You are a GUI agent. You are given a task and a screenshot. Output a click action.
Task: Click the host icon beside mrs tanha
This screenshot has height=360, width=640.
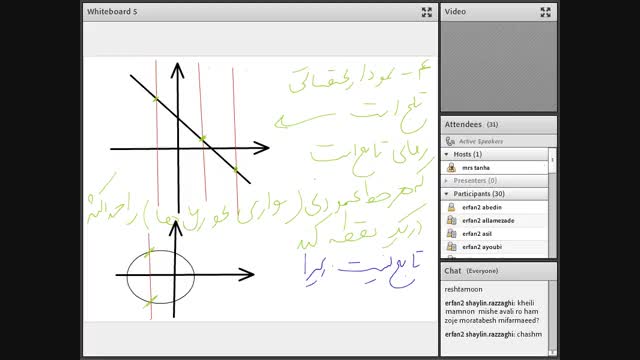(451, 167)
